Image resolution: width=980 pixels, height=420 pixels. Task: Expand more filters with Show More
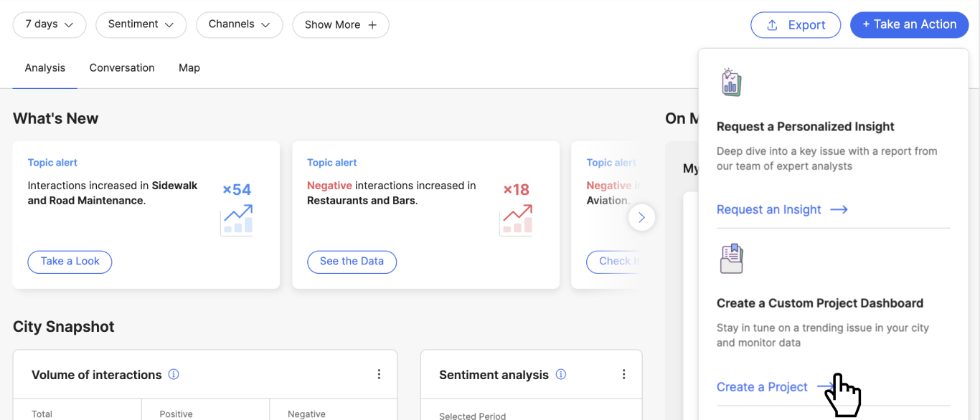(x=341, y=24)
